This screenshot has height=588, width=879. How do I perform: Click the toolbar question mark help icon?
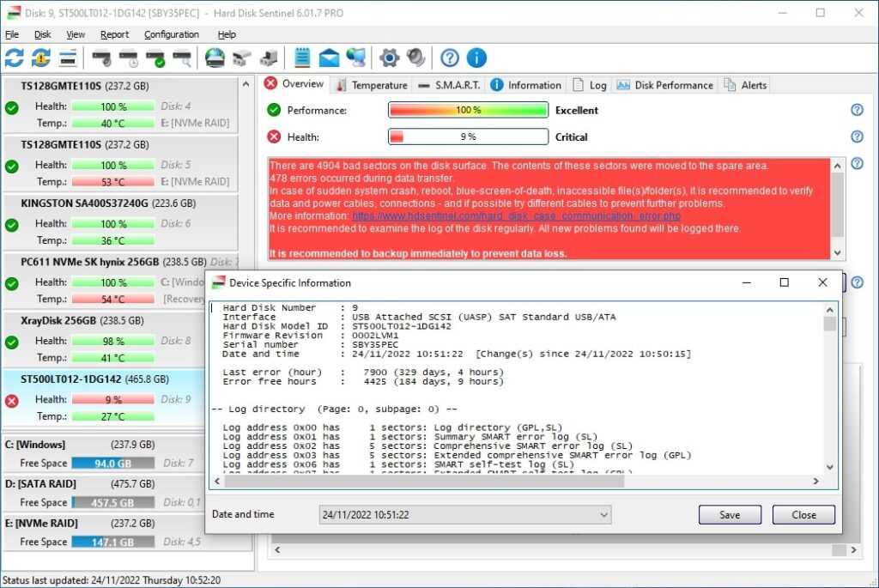point(450,58)
